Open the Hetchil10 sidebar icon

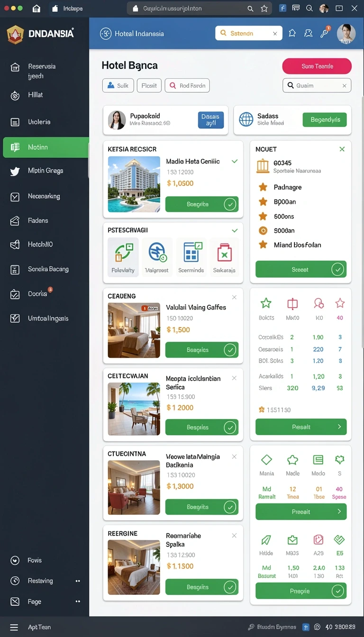point(15,245)
